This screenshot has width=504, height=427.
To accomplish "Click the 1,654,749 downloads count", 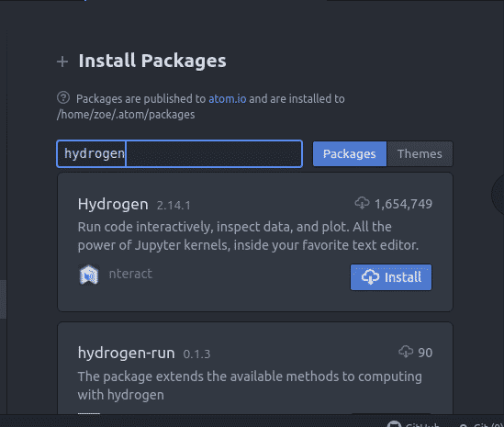I will 403,204.
